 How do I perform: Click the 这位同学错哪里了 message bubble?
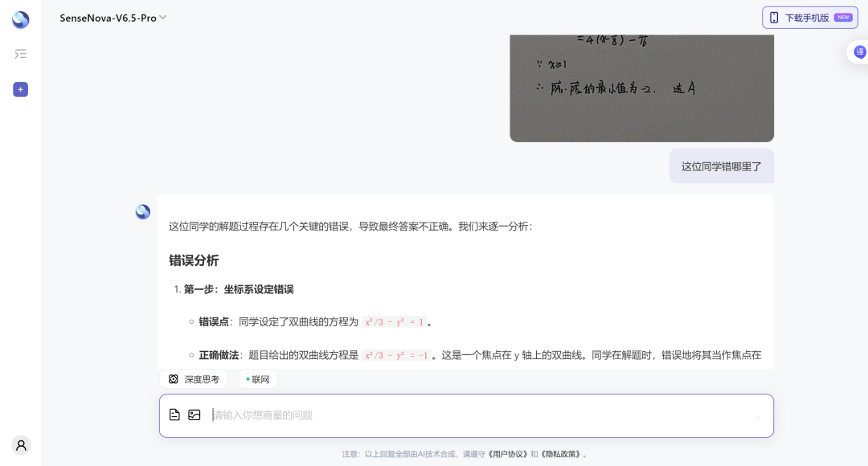(x=721, y=166)
